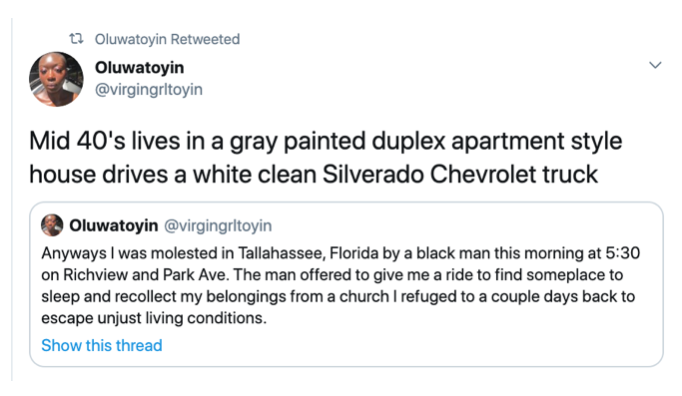Select the small avatar in the quoted tweet
This screenshot has width=682, height=396.
tap(52, 225)
